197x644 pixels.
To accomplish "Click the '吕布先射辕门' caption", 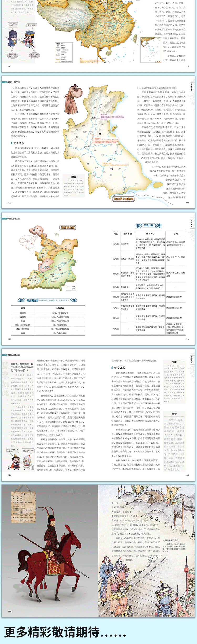I will coord(171,541).
